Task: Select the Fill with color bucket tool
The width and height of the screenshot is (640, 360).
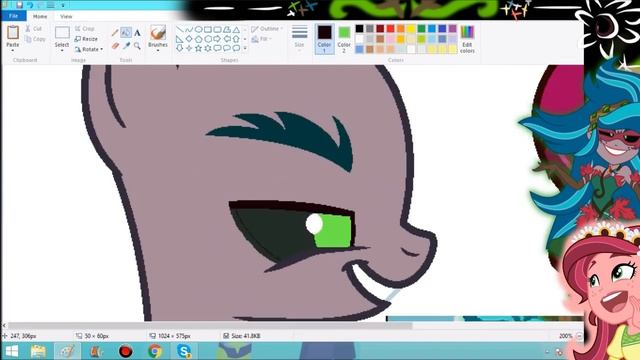Action: click(126, 32)
